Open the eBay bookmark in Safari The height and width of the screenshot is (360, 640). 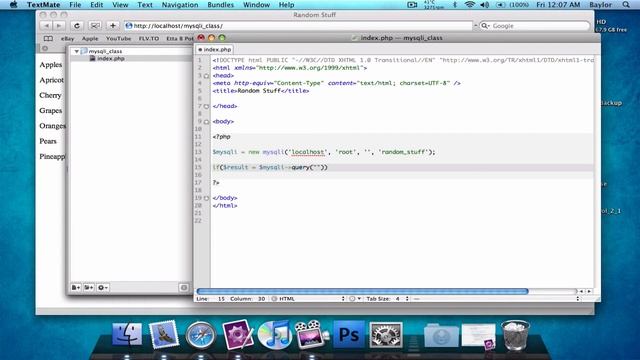tap(67, 38)
